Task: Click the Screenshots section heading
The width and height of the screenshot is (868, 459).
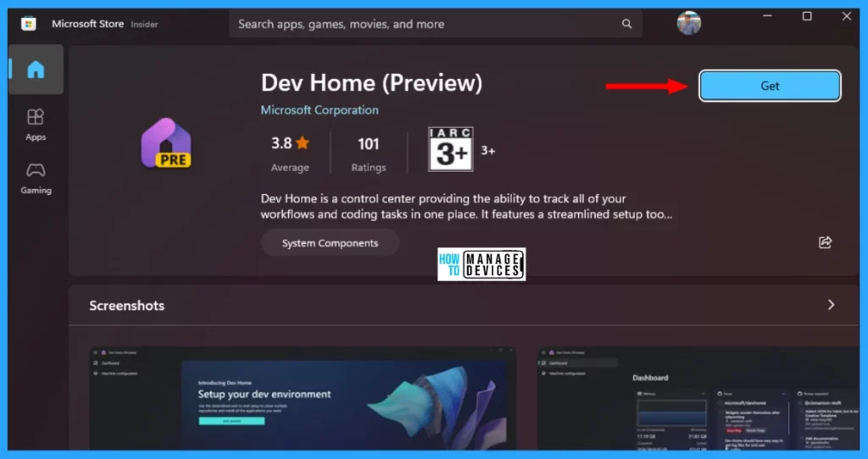Action: click(127, 305)
